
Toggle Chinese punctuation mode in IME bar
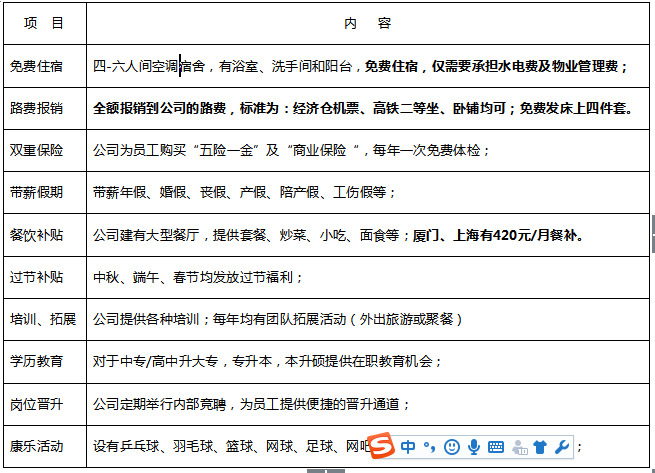(x=430, y=446)
